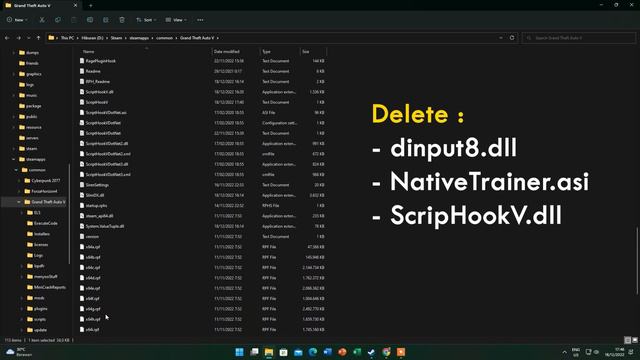Screen dimensions: 640x360
Task: Click Steam in breadcrumb path
Action: pos(116,38)
